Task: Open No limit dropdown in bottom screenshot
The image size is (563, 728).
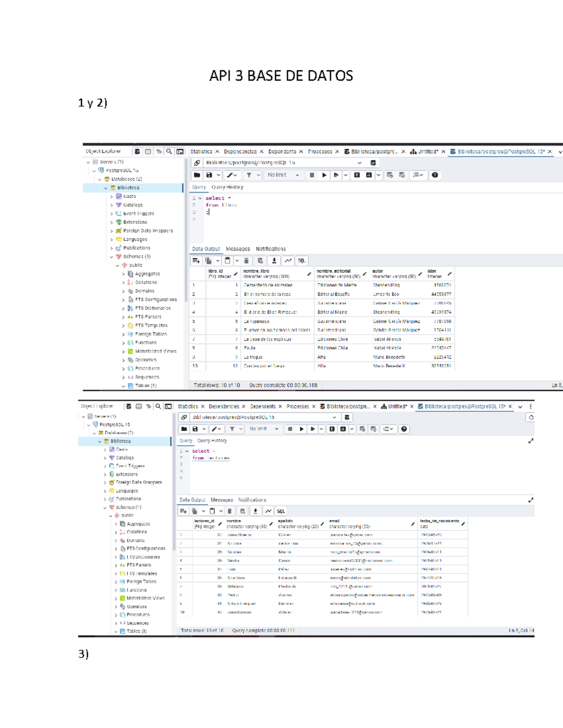Action: pos(263,429)
